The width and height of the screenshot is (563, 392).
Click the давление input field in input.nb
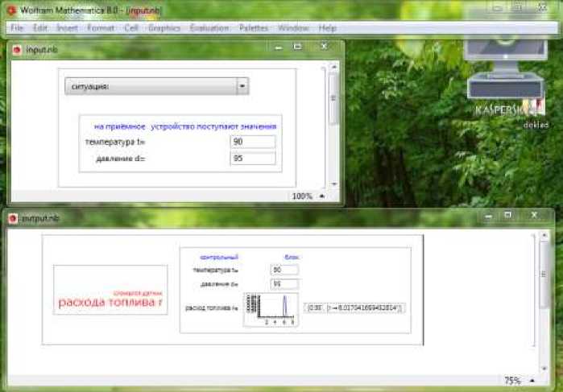coord(253,159)
